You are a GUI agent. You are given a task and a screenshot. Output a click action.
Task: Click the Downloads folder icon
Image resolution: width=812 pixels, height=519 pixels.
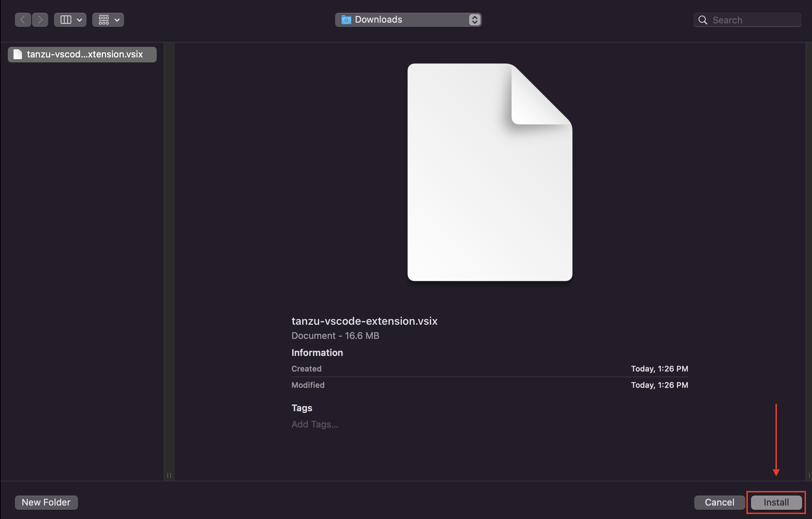[x=346, y=20]
